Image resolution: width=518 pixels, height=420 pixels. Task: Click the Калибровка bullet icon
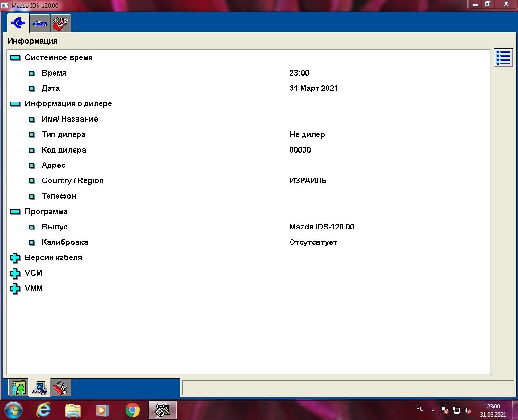[32, 242]
